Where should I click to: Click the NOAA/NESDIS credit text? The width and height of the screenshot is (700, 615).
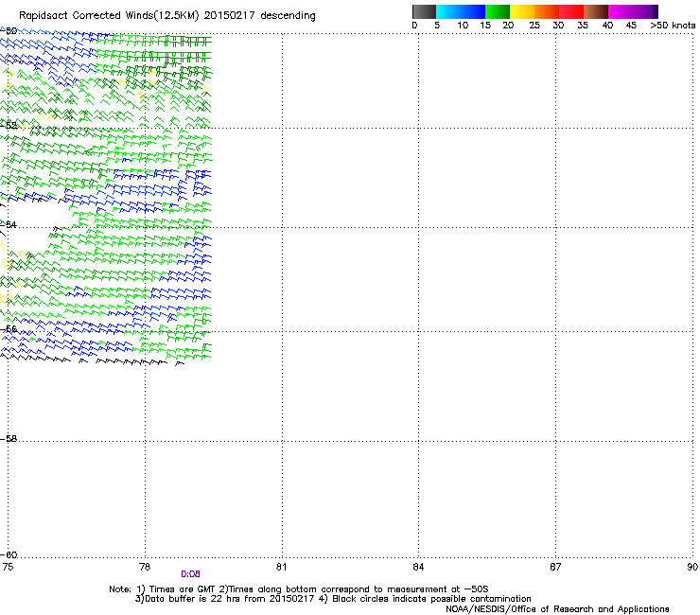557,609
